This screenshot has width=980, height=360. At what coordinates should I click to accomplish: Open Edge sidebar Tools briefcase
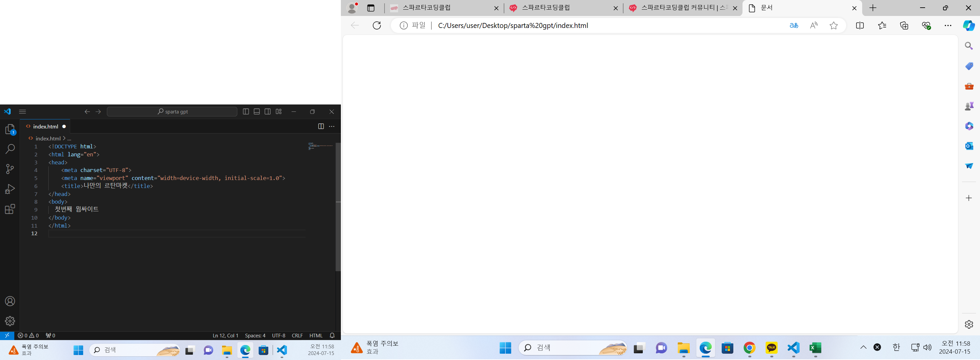click(x=969, y=86)
